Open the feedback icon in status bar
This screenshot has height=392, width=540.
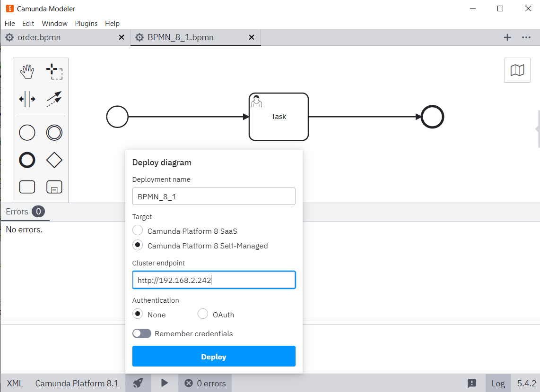tap(472, 383)
